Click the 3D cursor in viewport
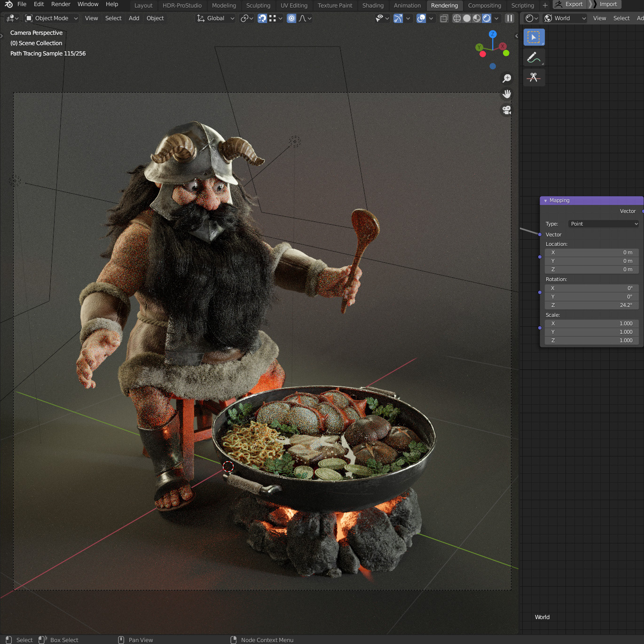644x644 pixels. click(x=228, y=466)
